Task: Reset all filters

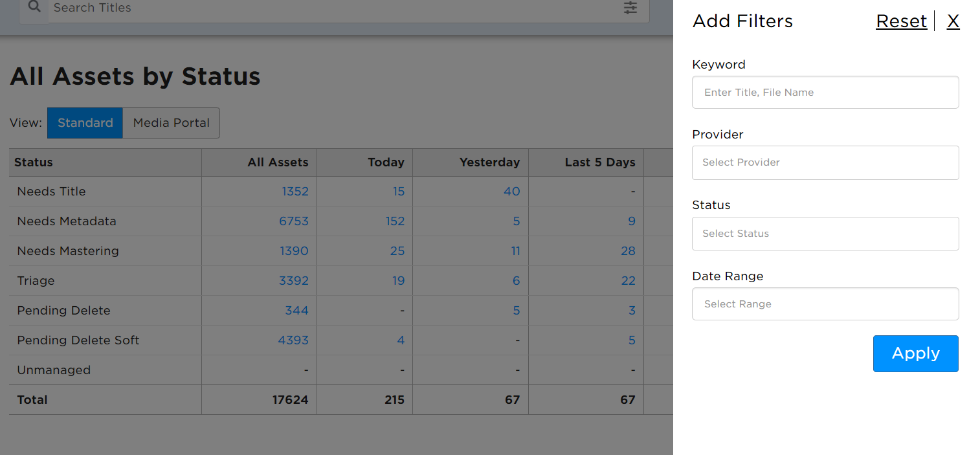Action: click(901, 21)
